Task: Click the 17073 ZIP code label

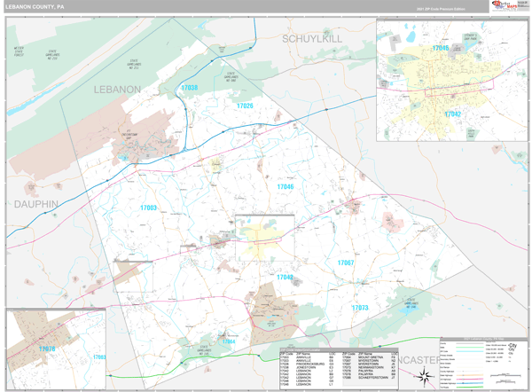Action: (x=359, y=308)
